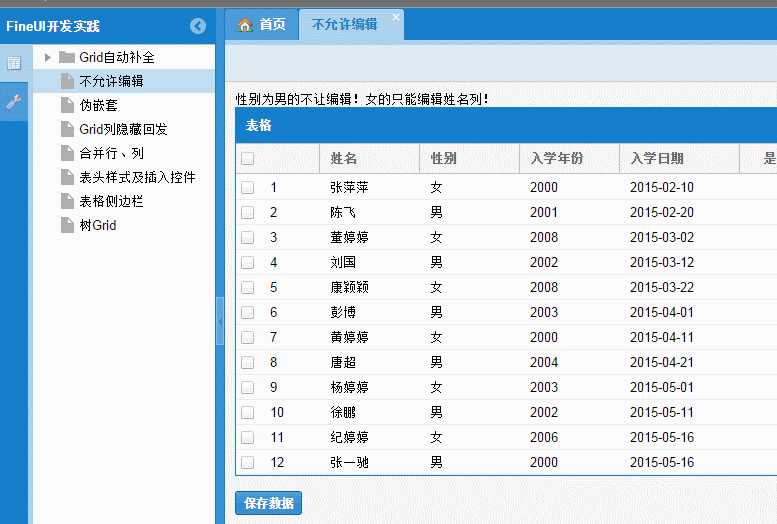Check row 4 刘国 checkbox
This screenshot has width=777, height=524.
pos(247,262)
